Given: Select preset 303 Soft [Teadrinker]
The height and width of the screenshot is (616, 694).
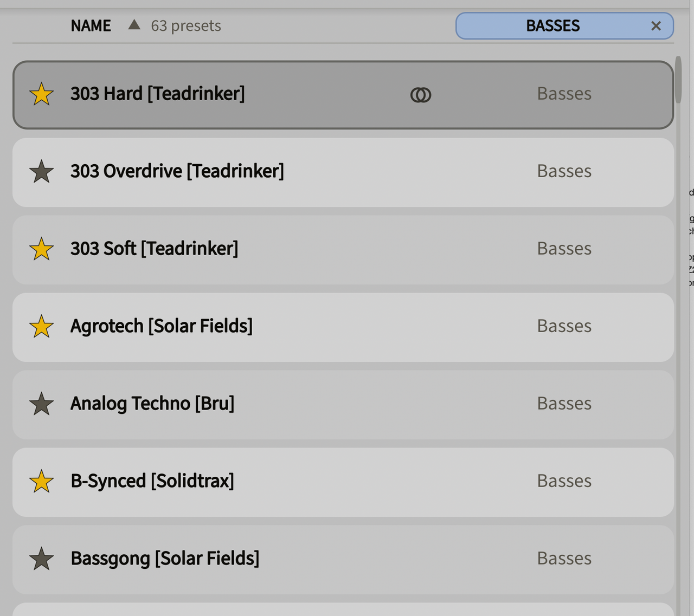Looking at the screenshot, I should 343,250.
